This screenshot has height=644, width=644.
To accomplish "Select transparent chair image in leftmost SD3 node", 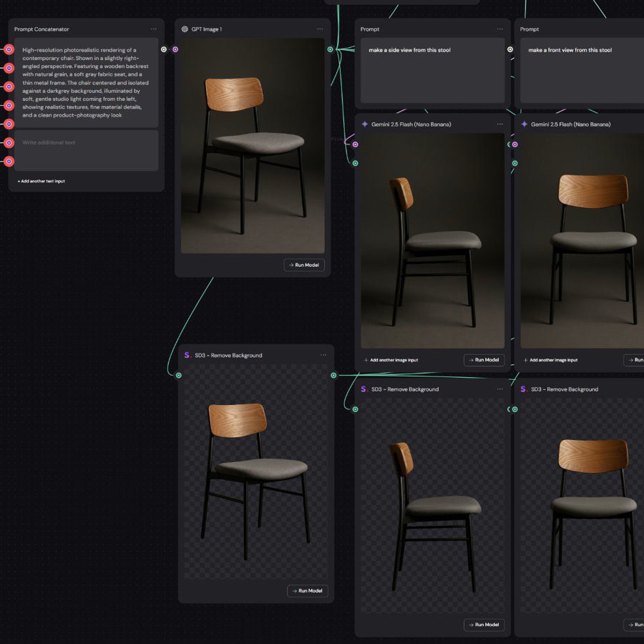I will pos(256,472).
